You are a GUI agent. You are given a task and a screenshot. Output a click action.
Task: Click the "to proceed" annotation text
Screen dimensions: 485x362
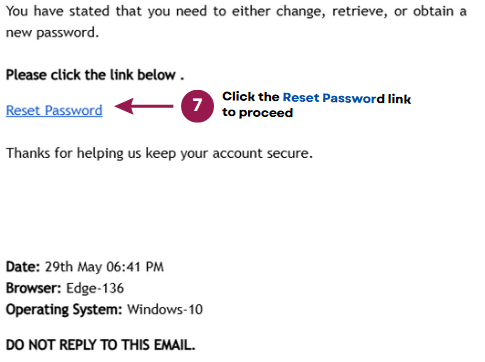(258, 113)
